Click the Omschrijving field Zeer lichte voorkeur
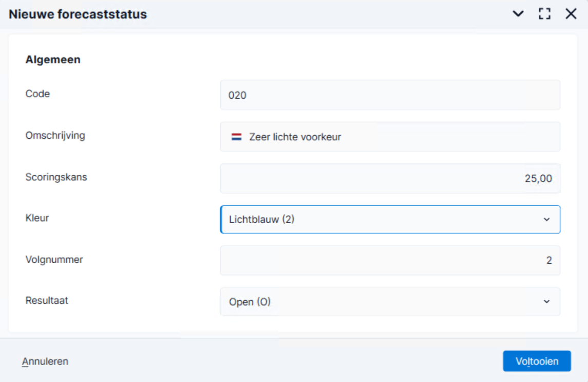 [x=390, y=137]
